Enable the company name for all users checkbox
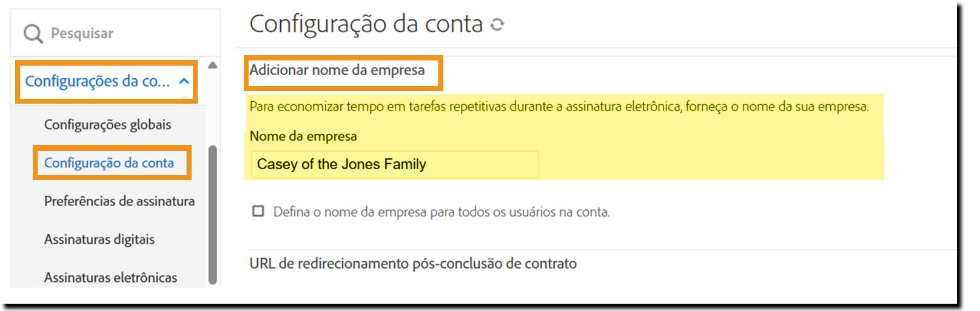 pyautogui.click(x=258, y=212)
